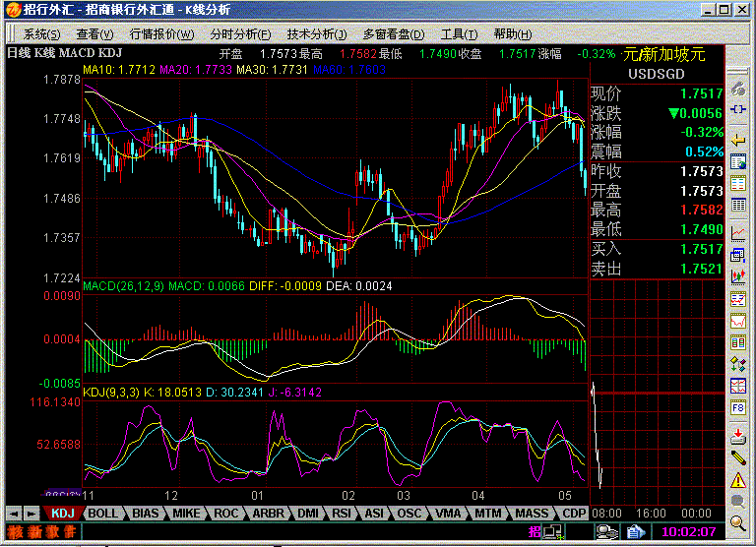Click the 卖出 1.7521 quote row
Image resolution: width=756 pixels, height=547 pixels.
click(x=657, y=269)
